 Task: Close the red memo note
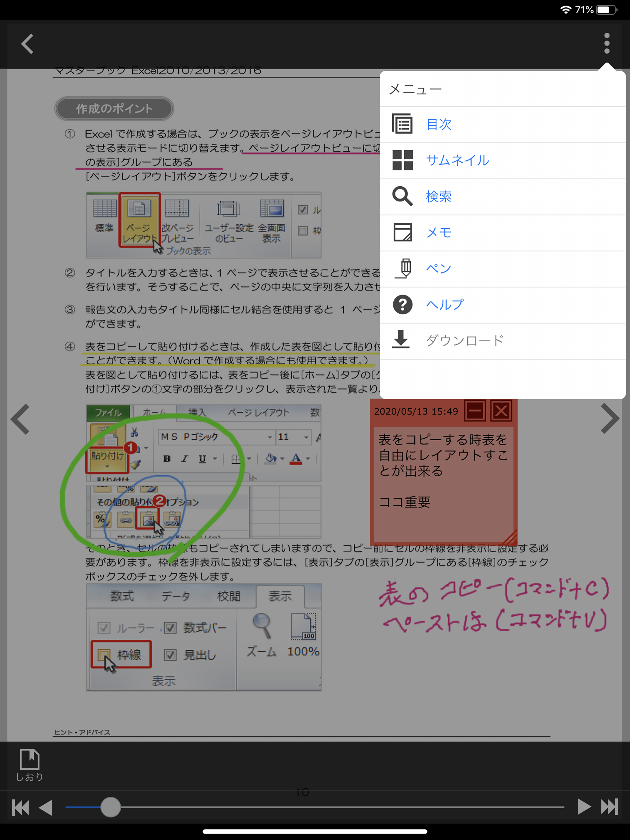click(501, 411)
